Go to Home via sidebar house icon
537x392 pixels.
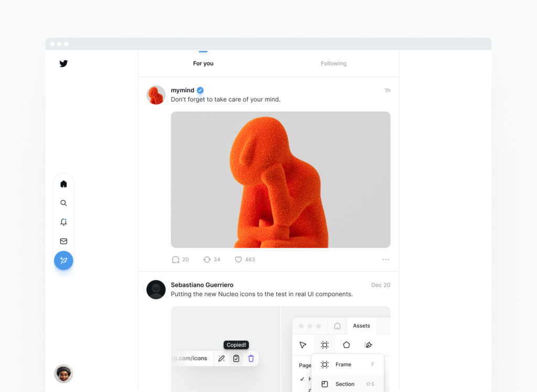click(x=63, y=184)
